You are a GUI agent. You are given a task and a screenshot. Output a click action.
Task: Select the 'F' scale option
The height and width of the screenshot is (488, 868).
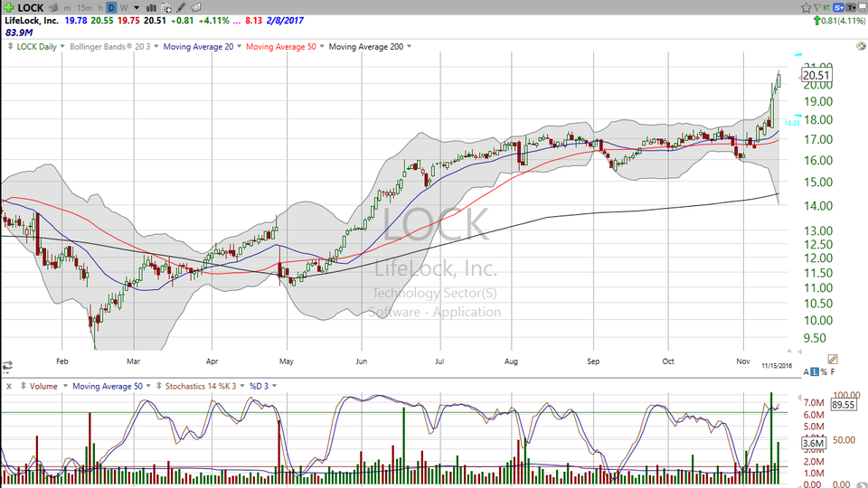833,371
